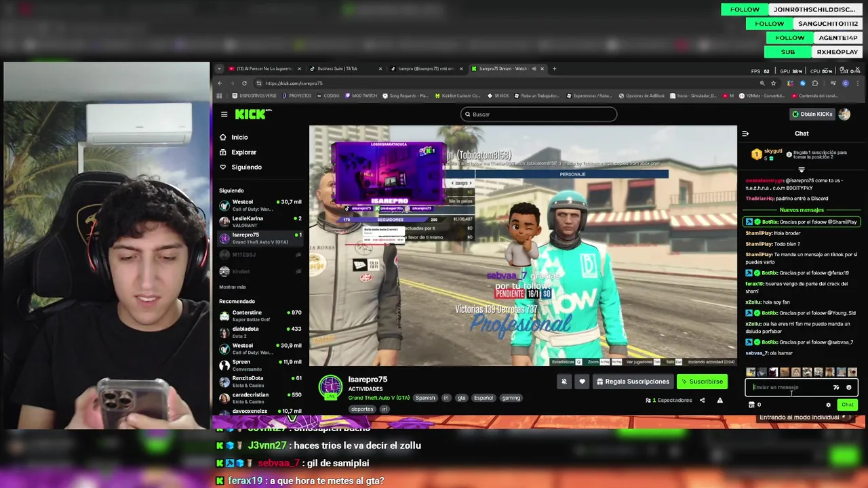Open LeslieKarina VALORANT channel
868x488 pixels.
click(x=260, y=222)
